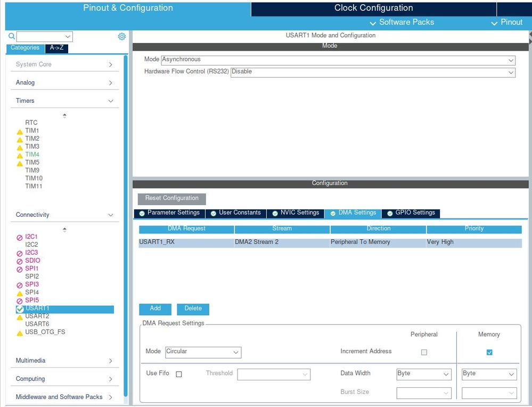The image size is (532, 407).
Task: Select SPI2 in the Connectivity list
Action: coord(32,276)
